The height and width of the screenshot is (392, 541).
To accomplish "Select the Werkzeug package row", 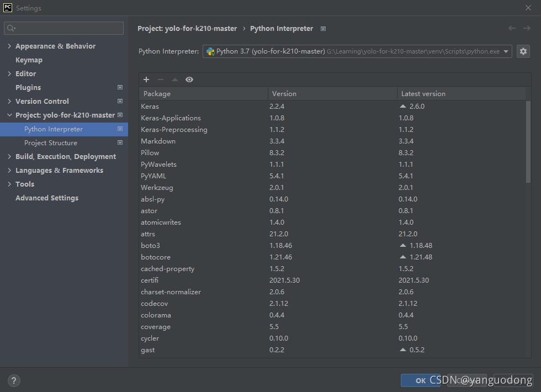I will (332, 187).
